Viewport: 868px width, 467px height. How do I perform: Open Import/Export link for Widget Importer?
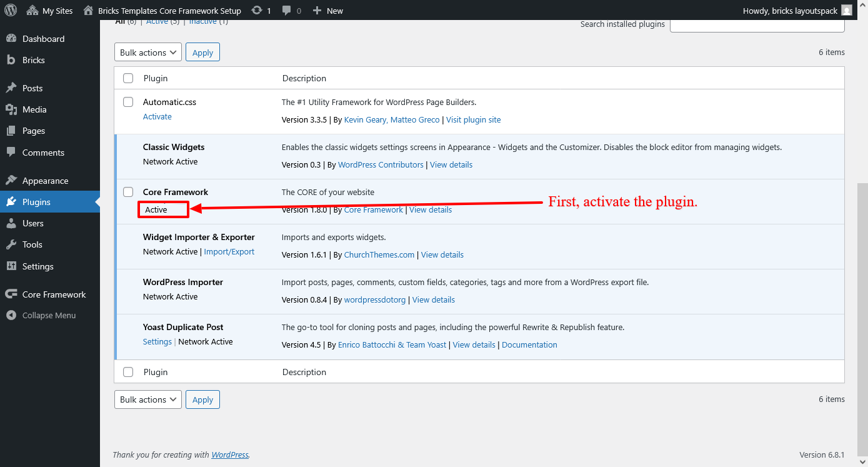pyautogui.click(x=229, y=252)
